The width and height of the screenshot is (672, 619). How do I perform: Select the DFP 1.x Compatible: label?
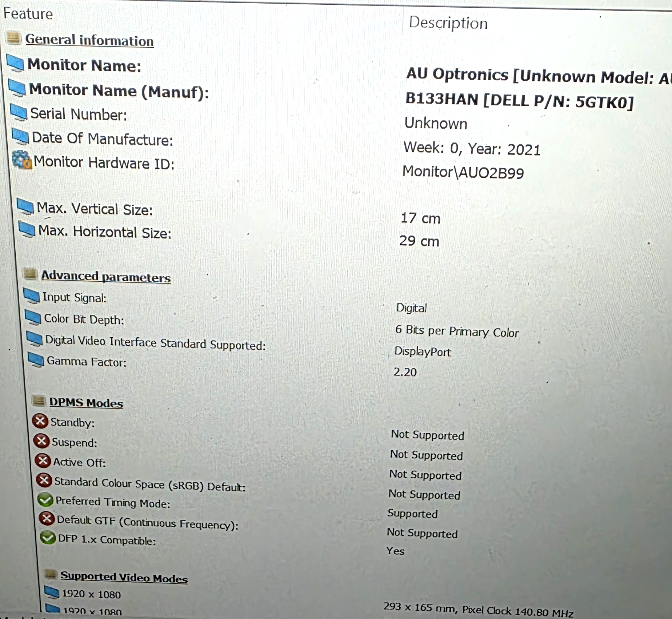point(107,540)
